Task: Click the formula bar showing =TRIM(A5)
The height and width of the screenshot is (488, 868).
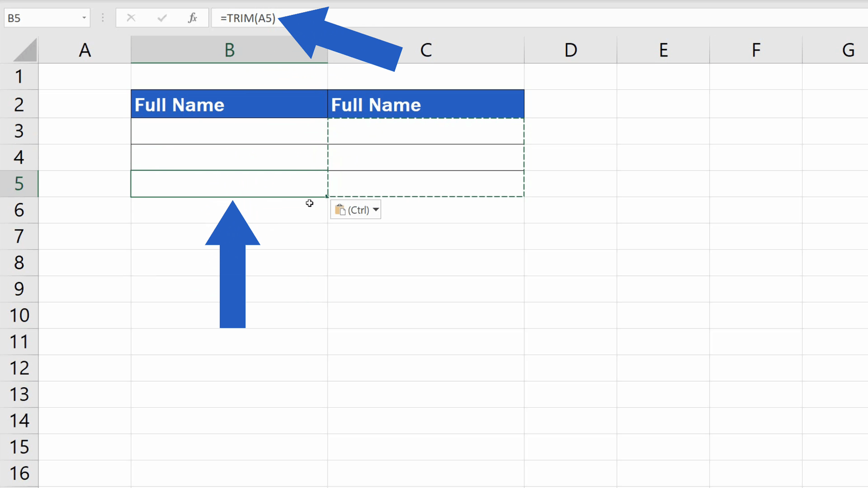Action: 248,17
